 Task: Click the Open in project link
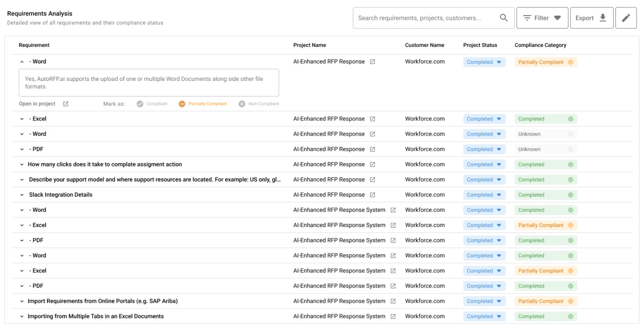tap(37, 104)
